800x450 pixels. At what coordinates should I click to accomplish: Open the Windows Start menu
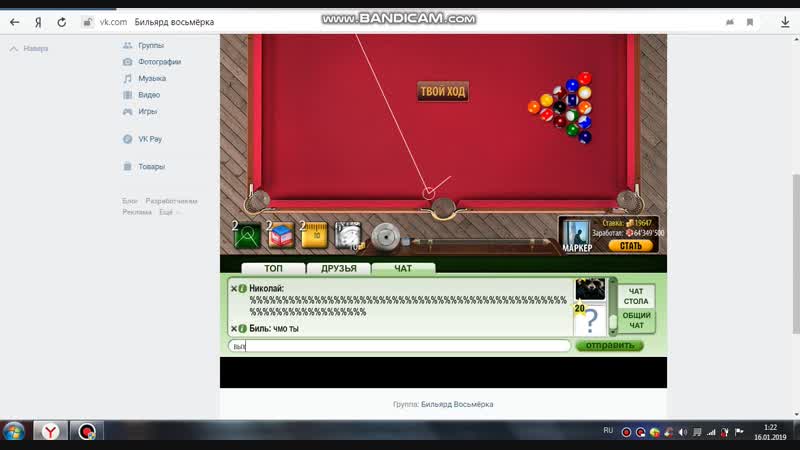[14, 432]
